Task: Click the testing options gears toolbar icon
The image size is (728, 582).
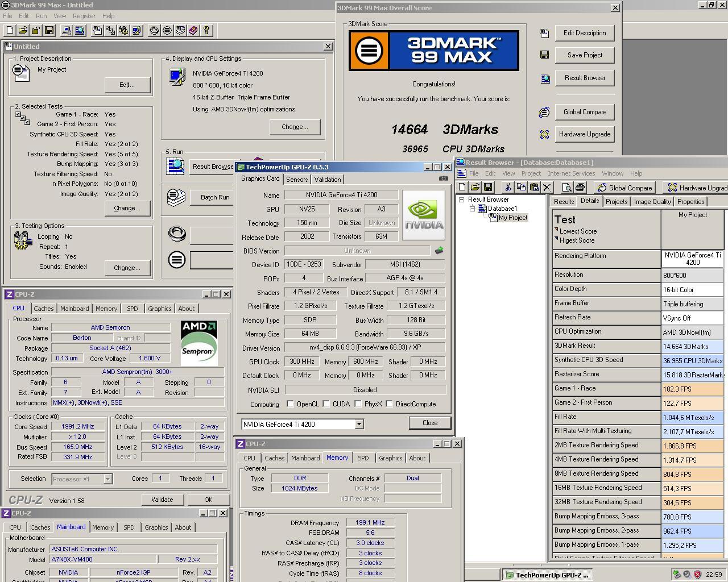Action: click(123, 30)
